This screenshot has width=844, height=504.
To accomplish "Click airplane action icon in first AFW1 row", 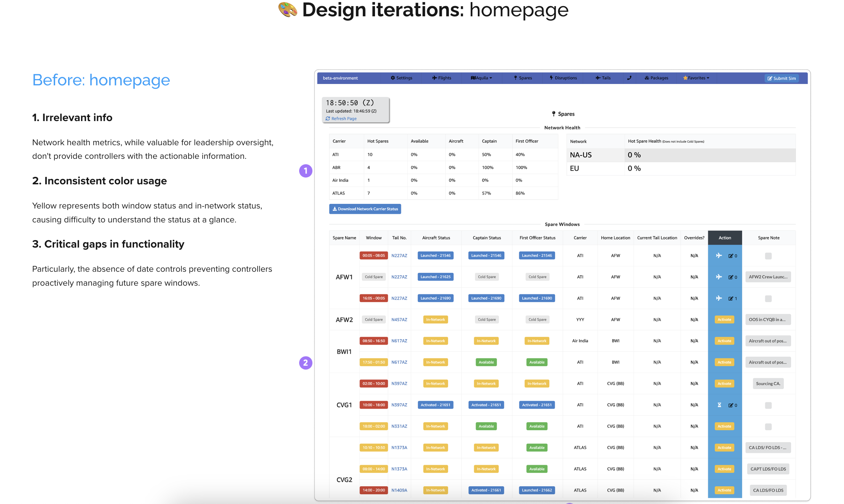I will pos(718,255).
